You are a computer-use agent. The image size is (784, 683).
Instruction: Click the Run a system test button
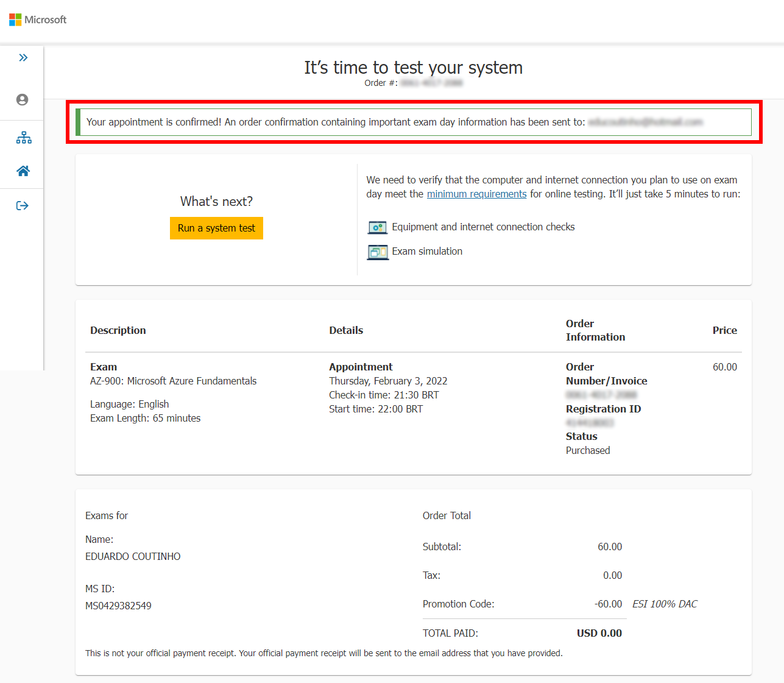tap(216, 228)
